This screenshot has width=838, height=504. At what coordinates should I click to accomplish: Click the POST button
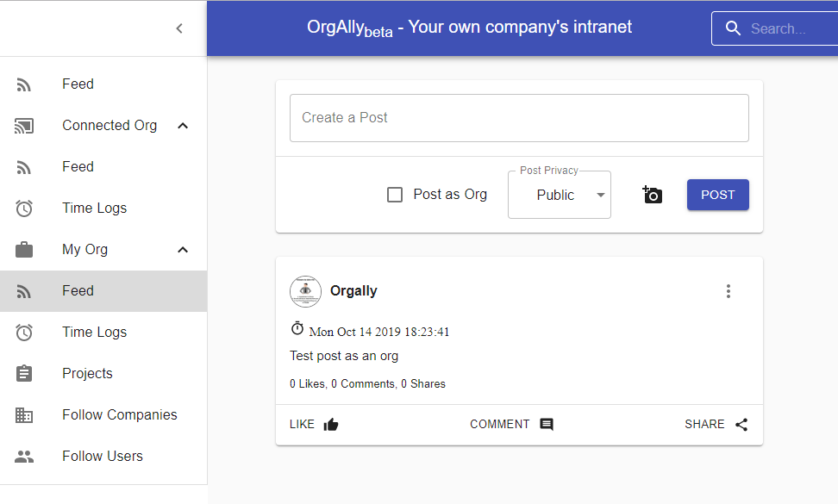click(718, 195)
